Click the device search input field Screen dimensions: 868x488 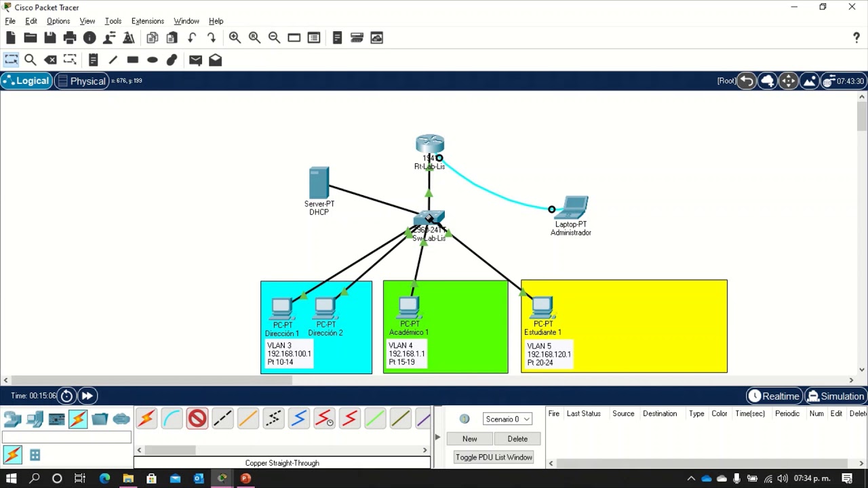66,438
